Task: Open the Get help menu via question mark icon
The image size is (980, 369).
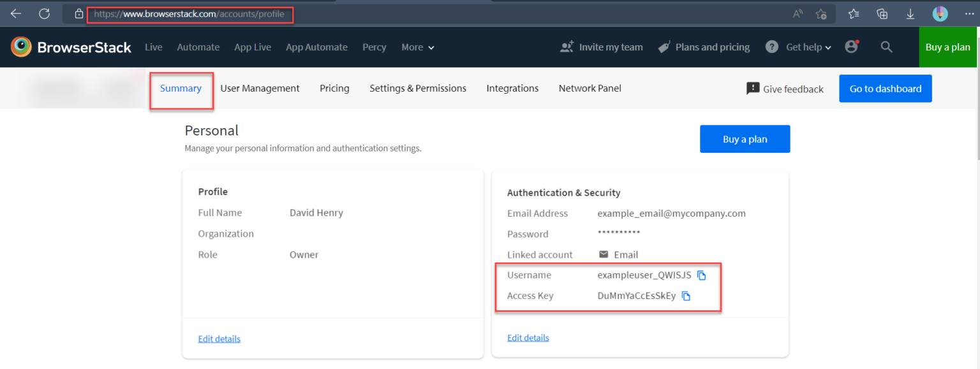Action: point(771,47)
